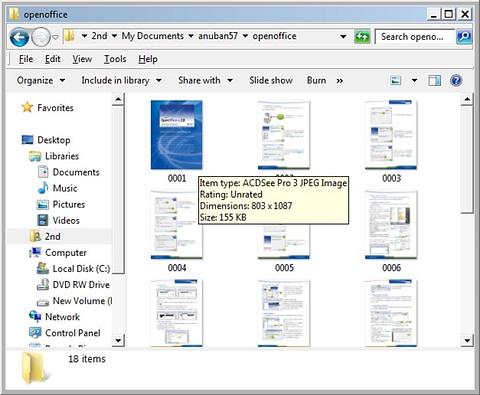Viewport: 480px width, 395px height.
Task: Open the Tools menu
Action: point(115,59)
